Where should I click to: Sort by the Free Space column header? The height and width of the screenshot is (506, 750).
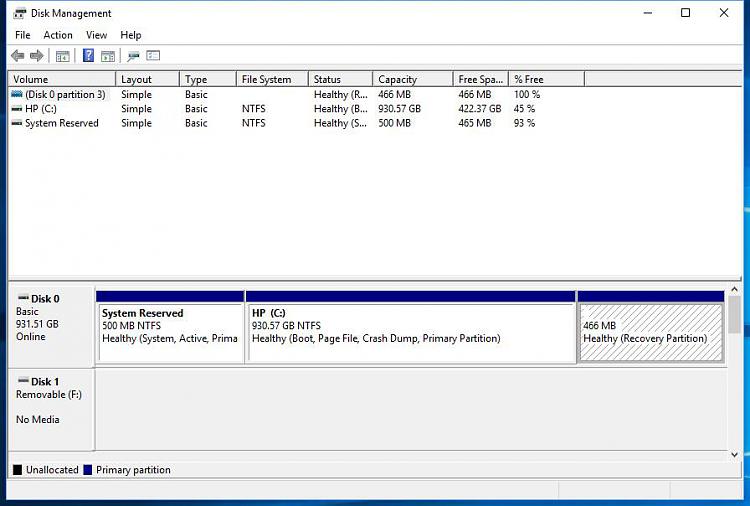[481, 79]
